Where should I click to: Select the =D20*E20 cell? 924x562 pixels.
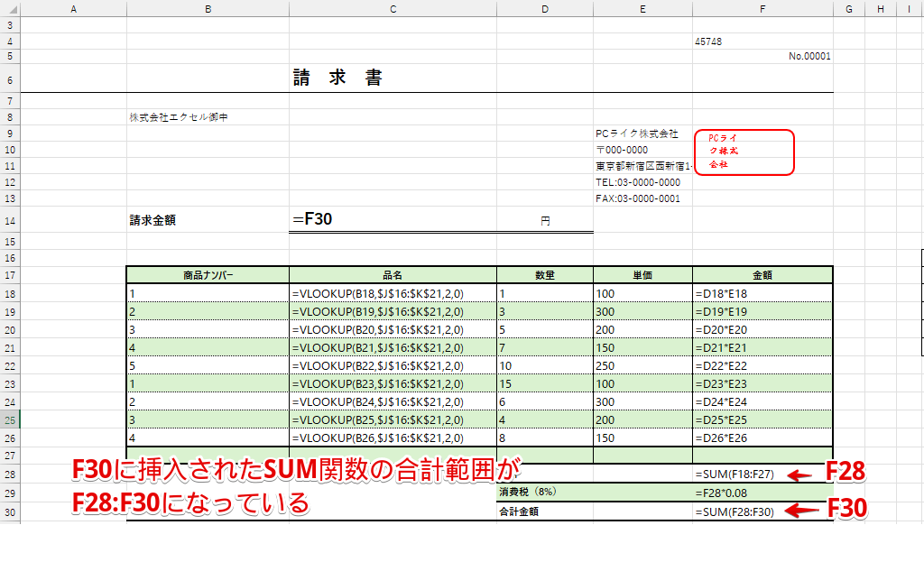(762, 329)
